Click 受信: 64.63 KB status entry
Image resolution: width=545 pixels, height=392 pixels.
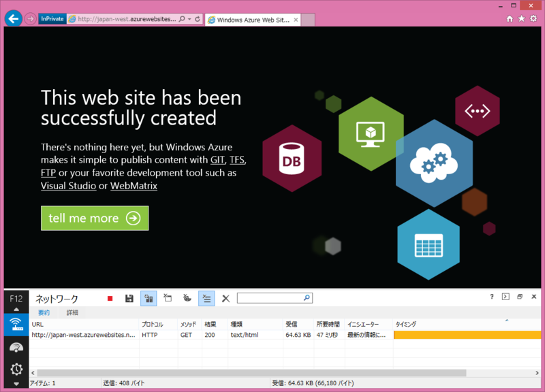tap(313, 383)
